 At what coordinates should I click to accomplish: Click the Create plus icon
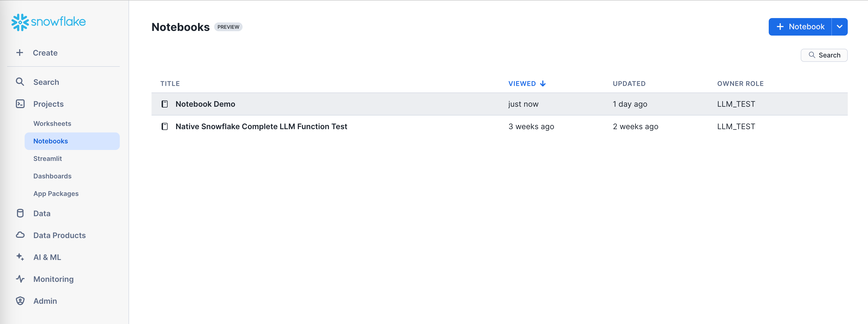coord(20,53)
